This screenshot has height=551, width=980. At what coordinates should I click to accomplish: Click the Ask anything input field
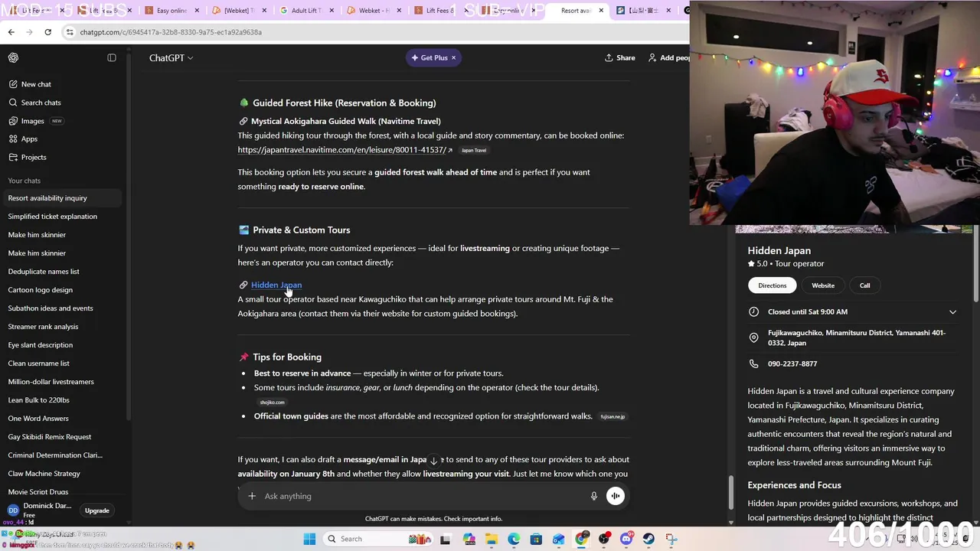tap(421, 496)
